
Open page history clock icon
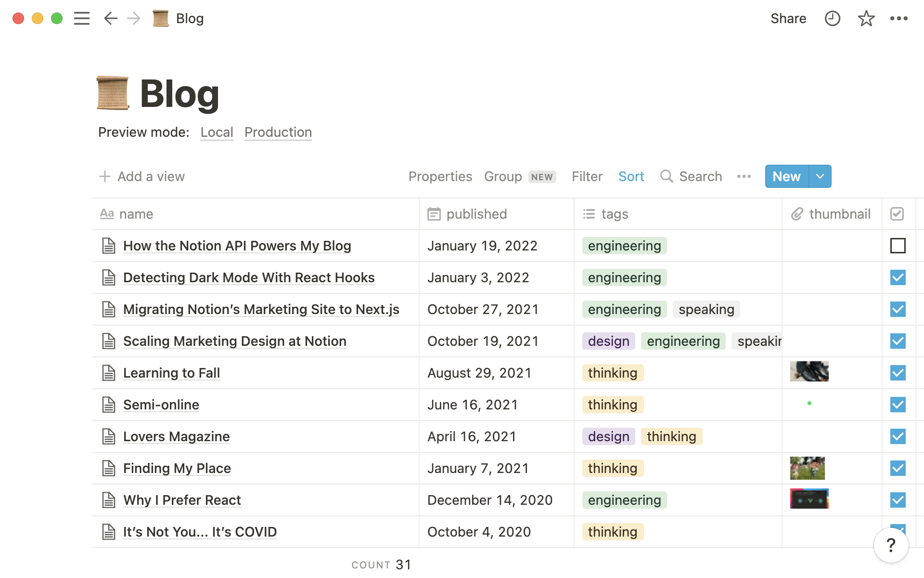pos(832,18)
